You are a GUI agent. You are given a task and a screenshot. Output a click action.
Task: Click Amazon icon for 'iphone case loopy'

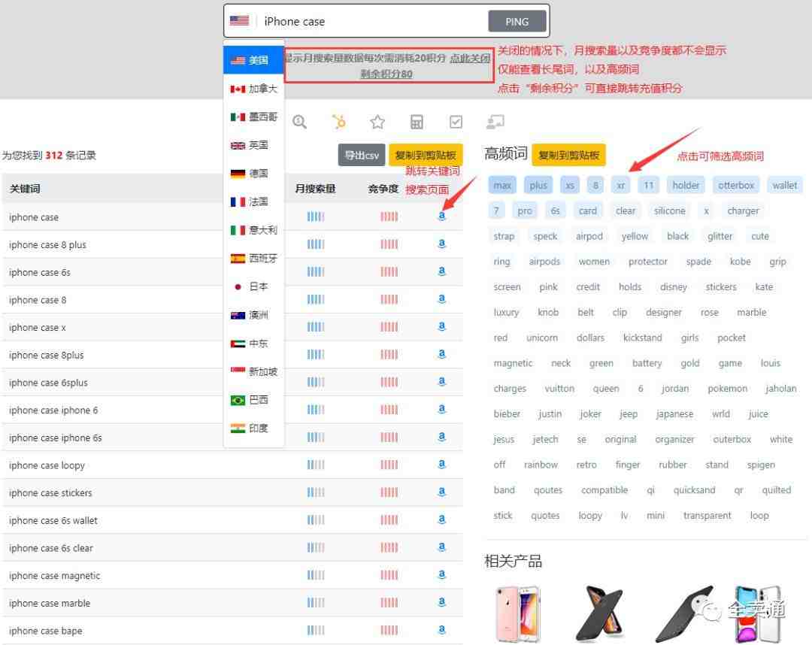pos(442,465)
